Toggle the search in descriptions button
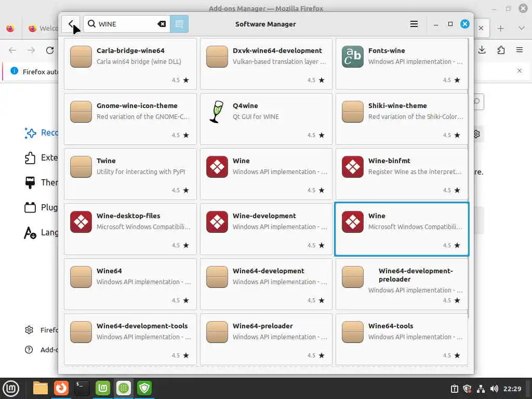532x399 pixels. click(x=179, y=24)
